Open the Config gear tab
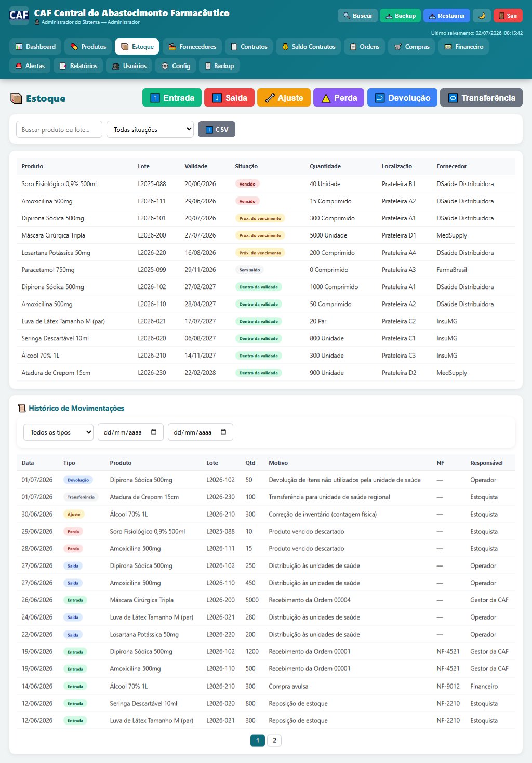The height and width of the screenshot is (763, 532). (x=176, y=66)
